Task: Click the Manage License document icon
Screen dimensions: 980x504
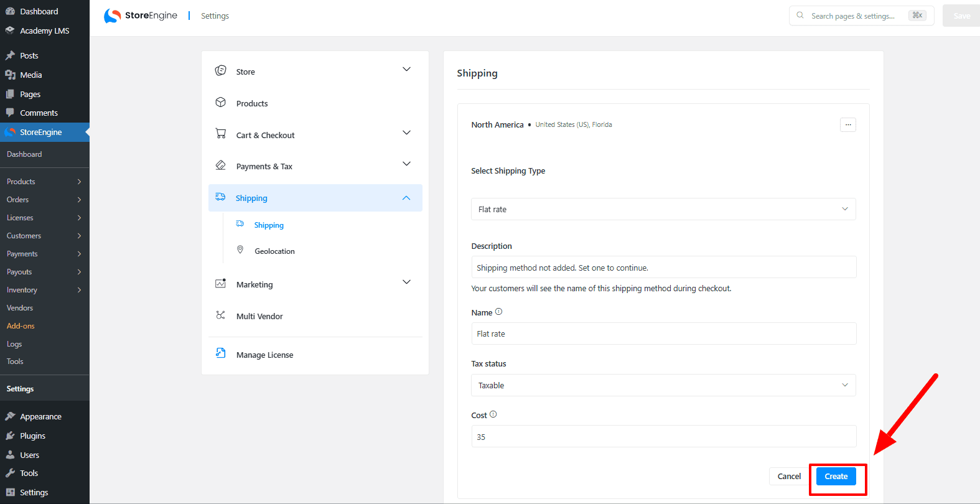Action: tap(220, 353)
